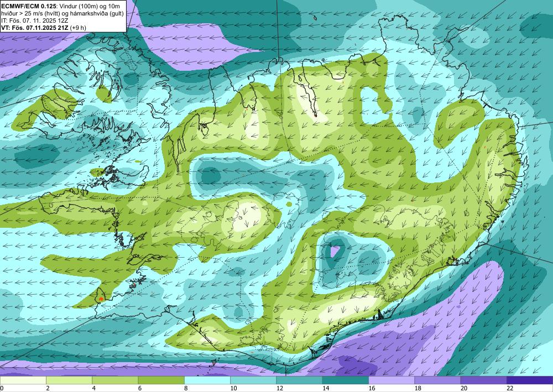Click the legend scale label "0"
This screenshot has width=553, height=392.
click(x=2, y=388)
